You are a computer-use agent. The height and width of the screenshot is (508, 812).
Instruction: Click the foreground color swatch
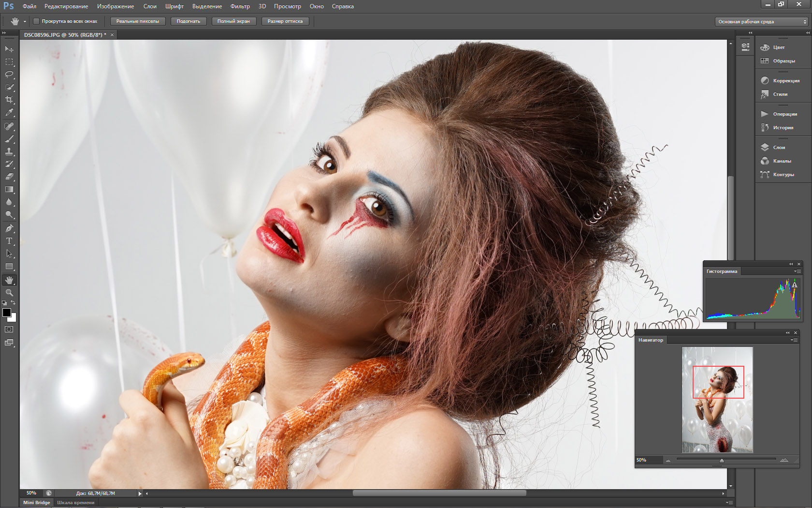pyautogui.click(x=7, y=313)
